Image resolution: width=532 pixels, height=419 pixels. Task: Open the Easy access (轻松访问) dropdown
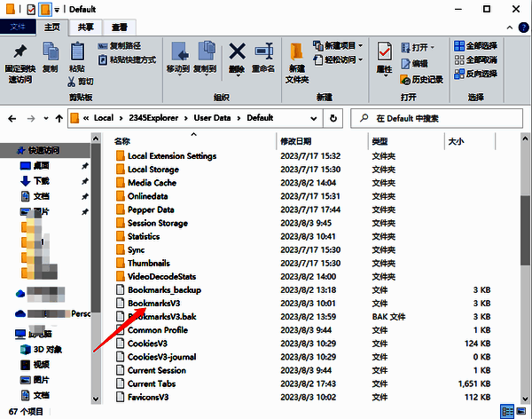[x=339, y=59]
